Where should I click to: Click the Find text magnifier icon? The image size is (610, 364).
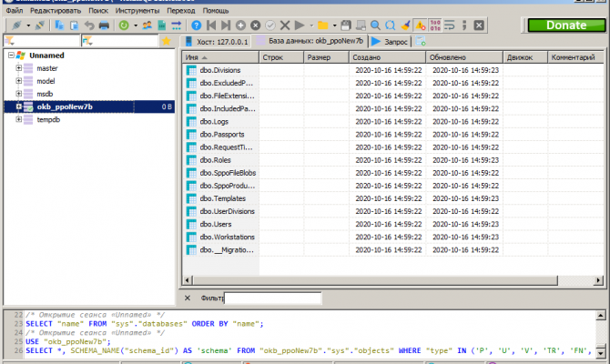point(375,25)
